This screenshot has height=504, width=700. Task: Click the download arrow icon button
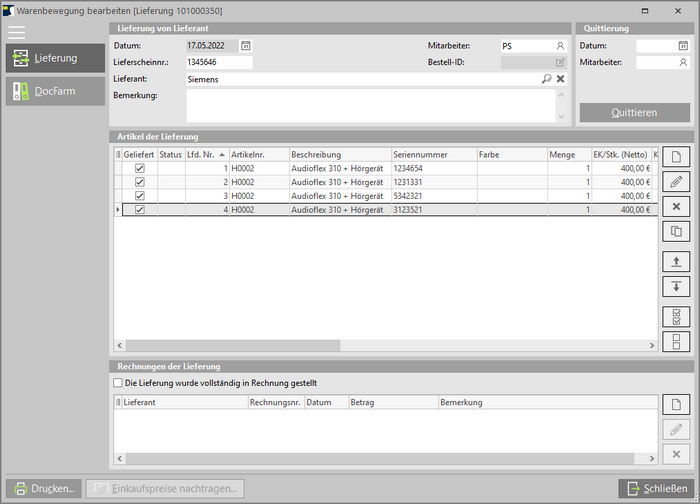676,287
